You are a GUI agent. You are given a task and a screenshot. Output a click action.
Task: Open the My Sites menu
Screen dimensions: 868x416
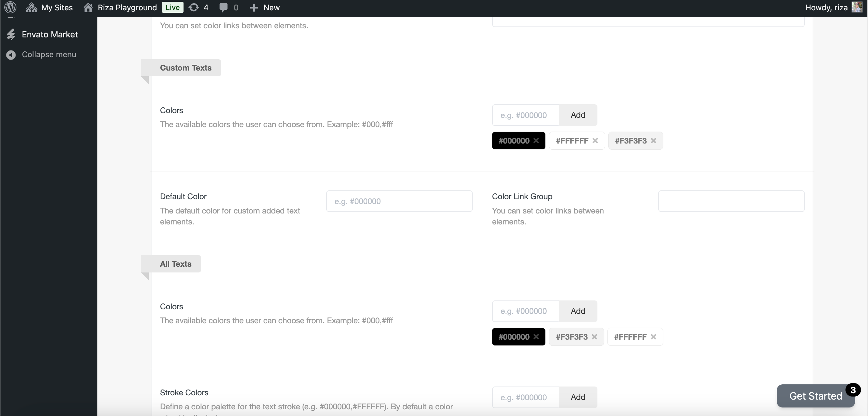[x=50, y=7]
